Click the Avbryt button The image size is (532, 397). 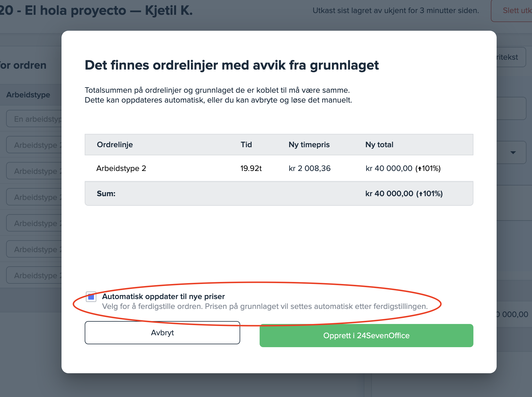point(162,333)
